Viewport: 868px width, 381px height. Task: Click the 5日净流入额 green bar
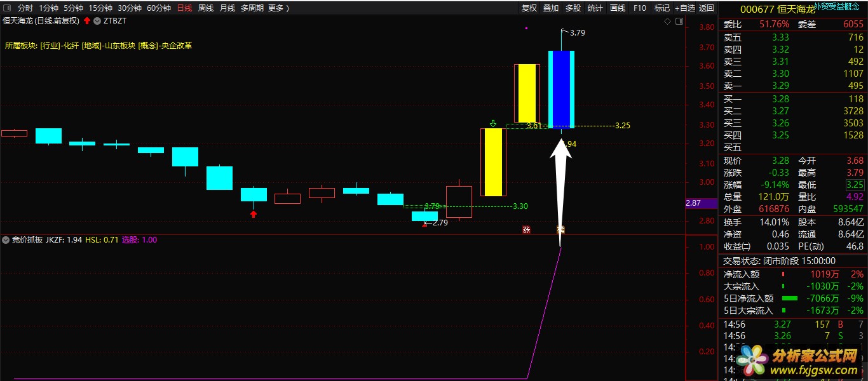[x=789, y=298]
